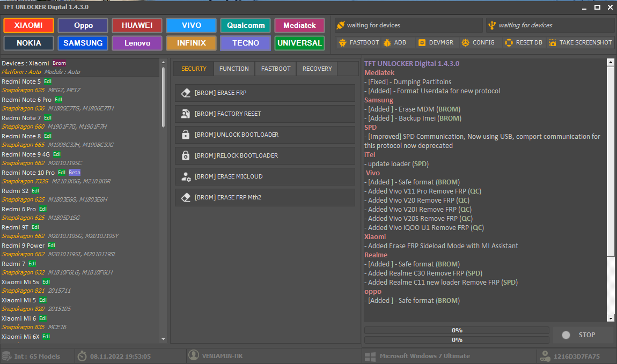Screen dimensions: 617x364
Task: Select the UNIVERSAL brand button
Action: click(299, 43)
